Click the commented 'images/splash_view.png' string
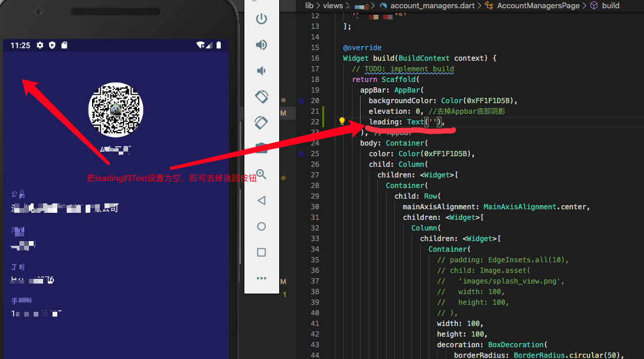Screen dimensions: 644x359 click(x=511, y=281)
